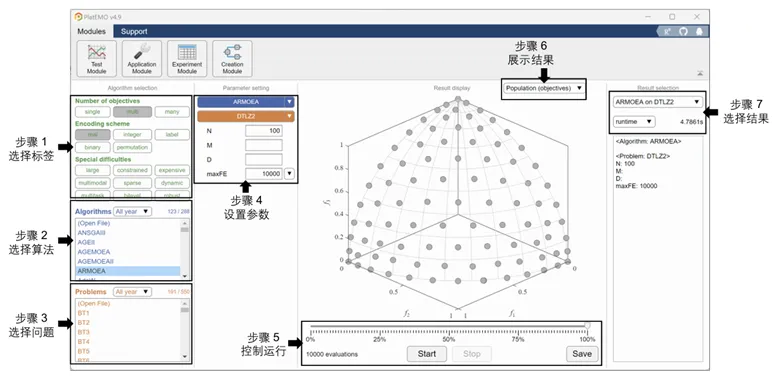Expand the ARMOEA parameter dropdown arrow
The height and width of the screenshot is (381, 780).
[x=289, y=102]
